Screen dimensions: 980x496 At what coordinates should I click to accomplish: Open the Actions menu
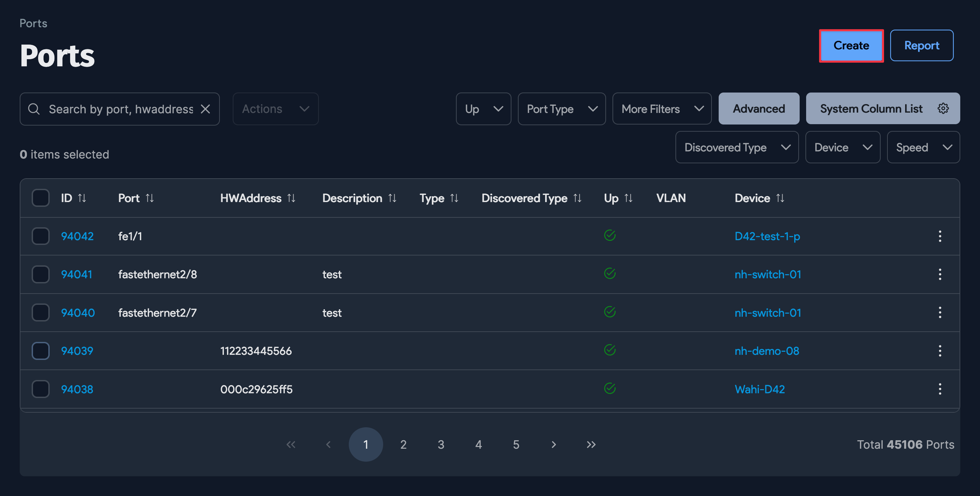275,109
